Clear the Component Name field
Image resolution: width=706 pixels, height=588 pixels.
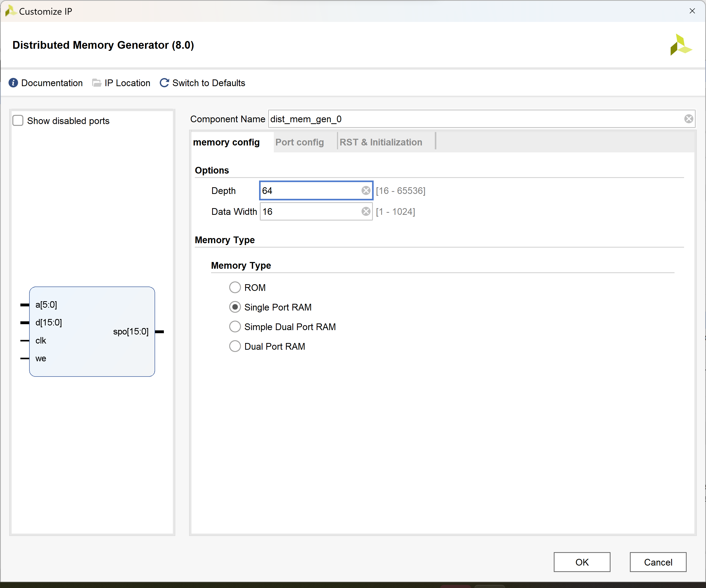pyautogui.click(x=688, y=119)
